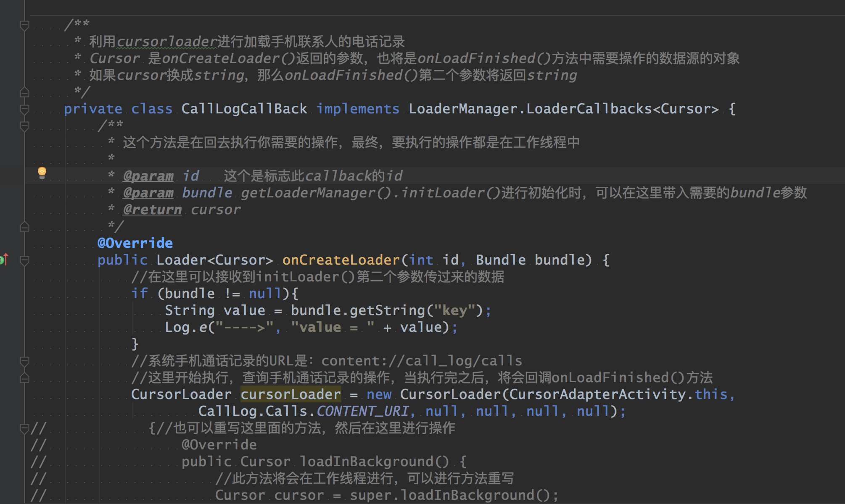Click the lightbulb quick-fix icon in gutter
The width and height of the screenshot is (845, 504).
tap(42, 173)
